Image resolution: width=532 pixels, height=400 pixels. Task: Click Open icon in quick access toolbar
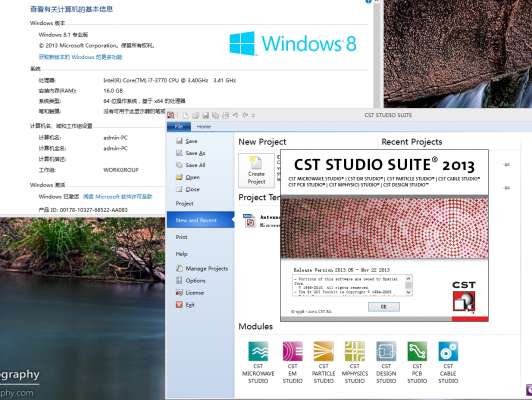pos(195,115)
